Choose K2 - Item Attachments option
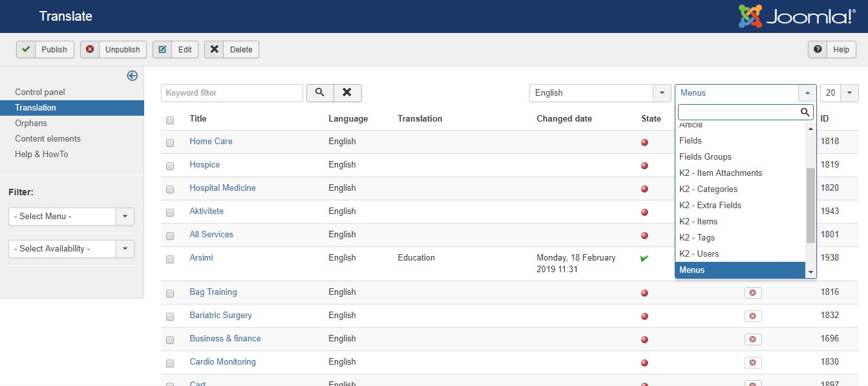 click(741, 173)
